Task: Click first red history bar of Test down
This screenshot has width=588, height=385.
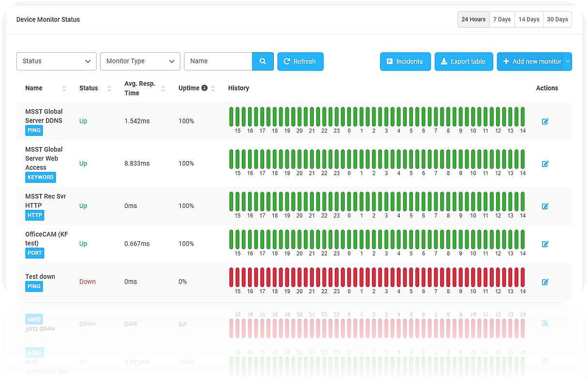Action: tap(231, 277)
